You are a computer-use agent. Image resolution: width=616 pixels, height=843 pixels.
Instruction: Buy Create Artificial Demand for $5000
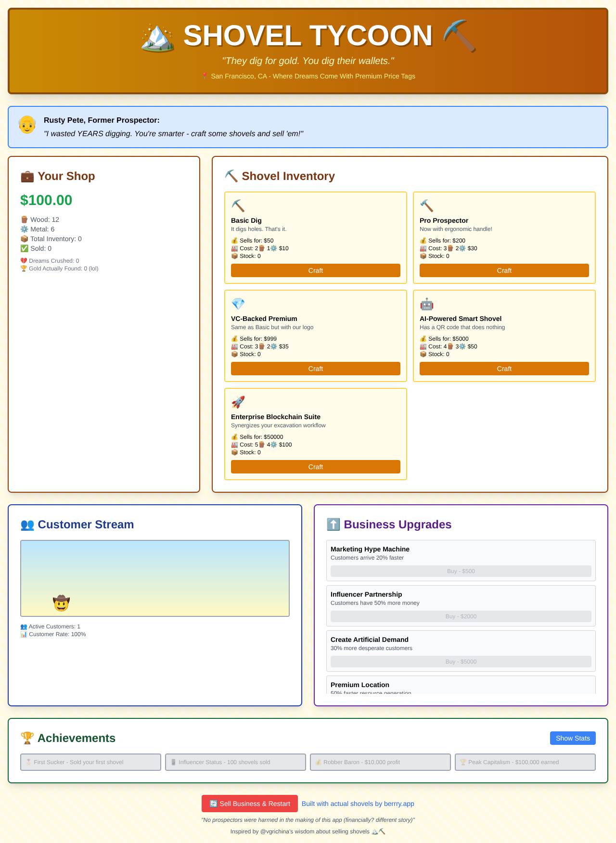461,662
